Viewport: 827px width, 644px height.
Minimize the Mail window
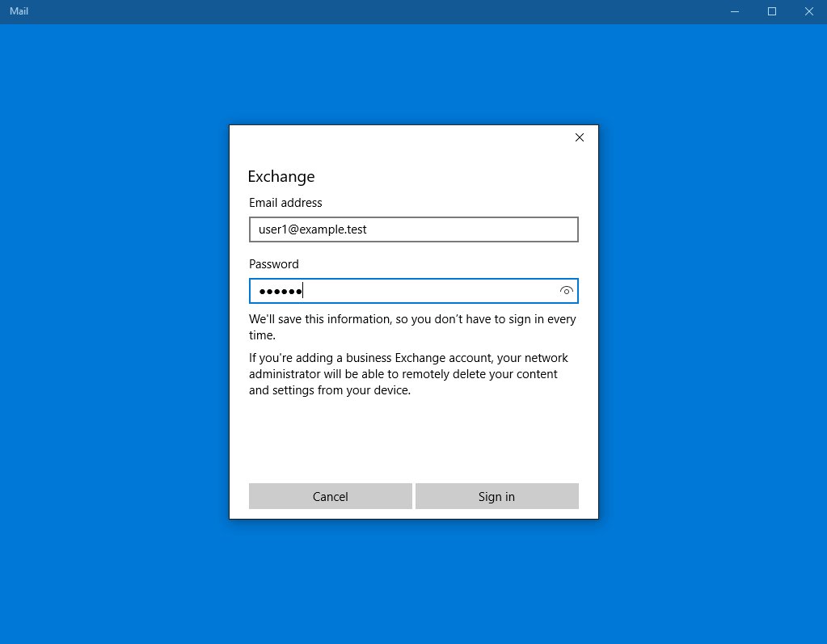[735, 11]
